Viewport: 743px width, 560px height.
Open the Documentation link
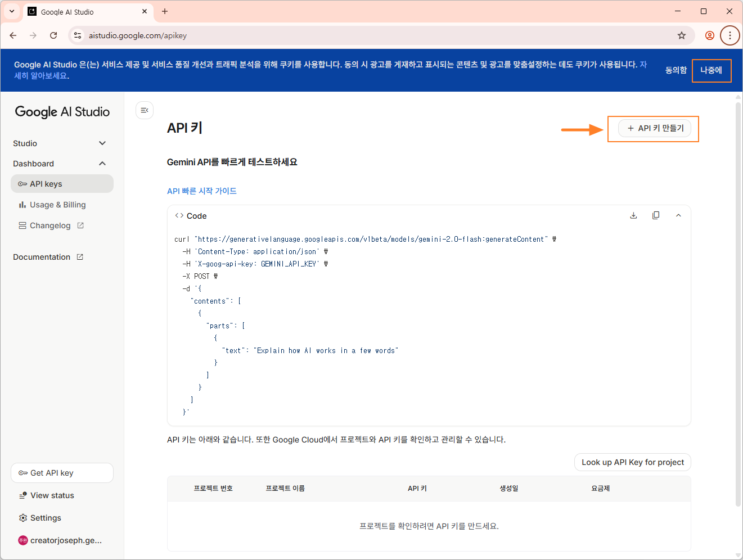(48, 257)
